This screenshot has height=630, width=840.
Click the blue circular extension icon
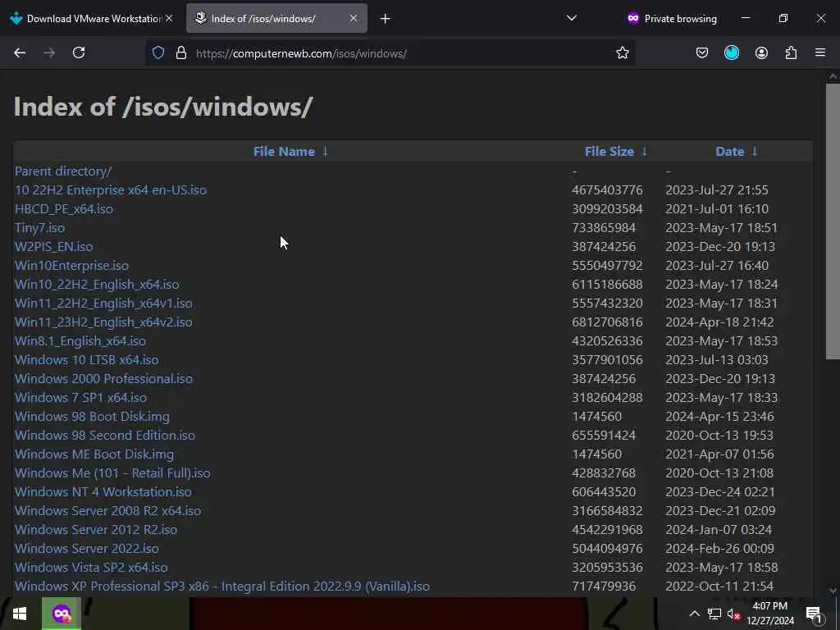pyautogui.click(x=731, y=52)
